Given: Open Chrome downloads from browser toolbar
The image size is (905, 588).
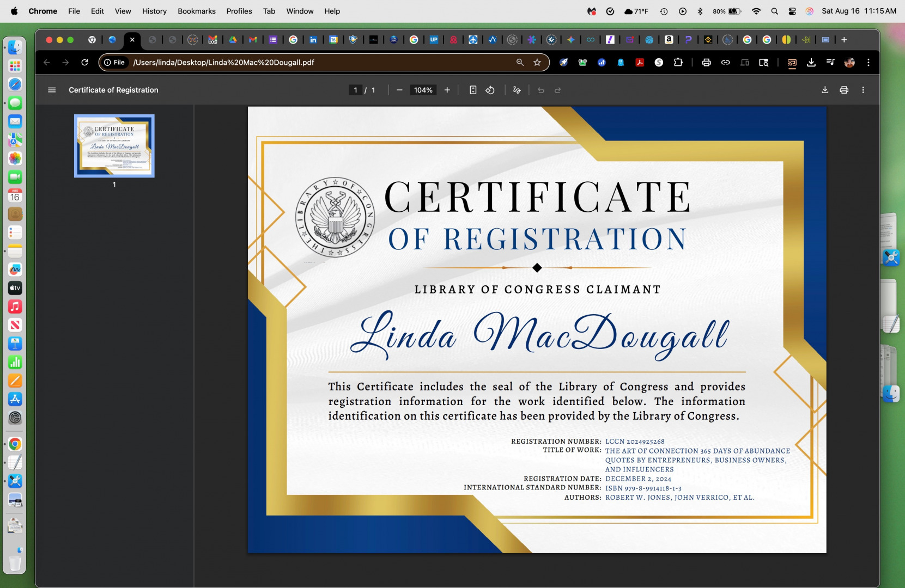Looking at the screenshot, I should tap(811, 62).
